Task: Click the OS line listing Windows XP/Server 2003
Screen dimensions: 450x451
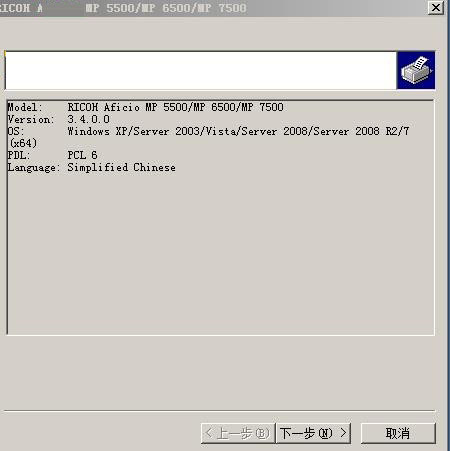Action: click(208, 131)
